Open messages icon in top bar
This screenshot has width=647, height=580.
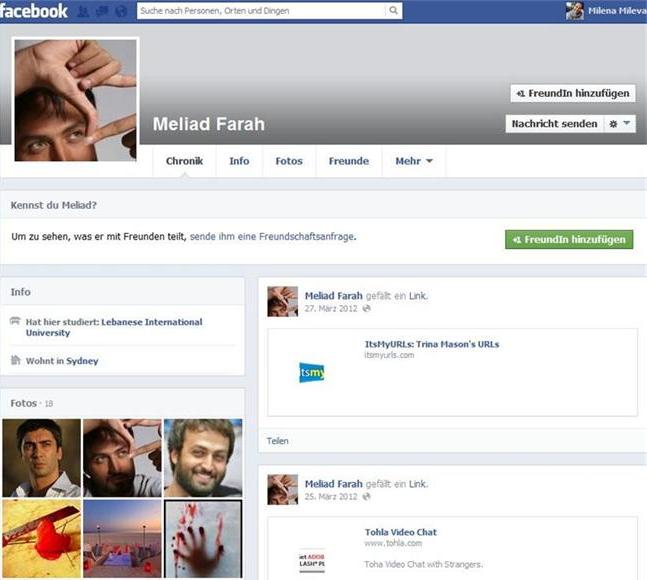point(102,12)
